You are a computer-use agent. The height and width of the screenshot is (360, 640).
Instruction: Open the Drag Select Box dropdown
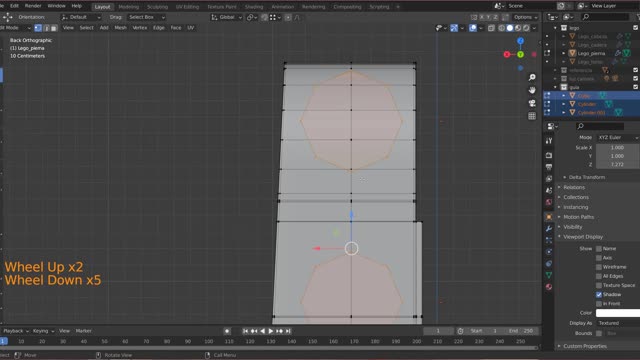click(146, 17)
